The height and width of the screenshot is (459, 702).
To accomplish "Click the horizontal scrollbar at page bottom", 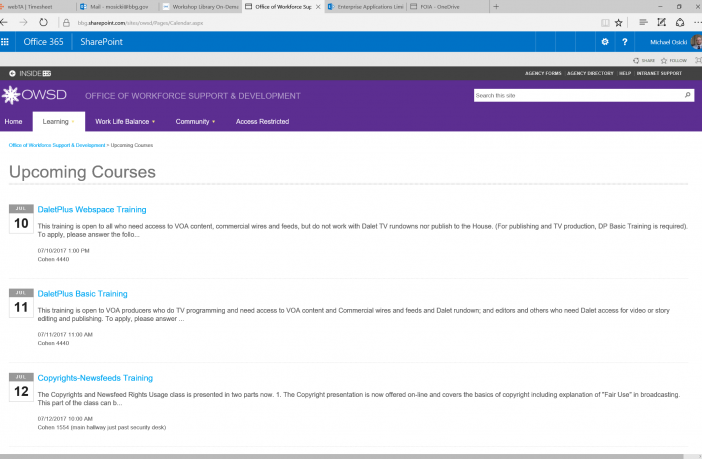I will click(x=342, y=456).
